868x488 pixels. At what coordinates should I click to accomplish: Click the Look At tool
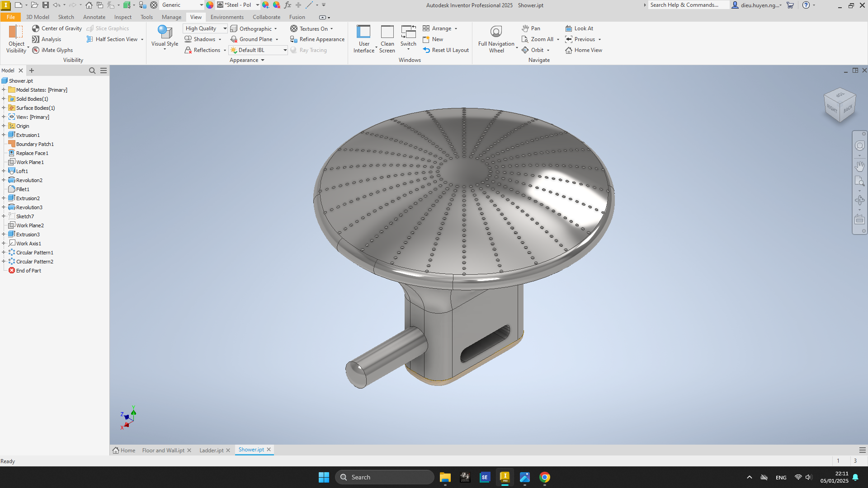point(579,28)
